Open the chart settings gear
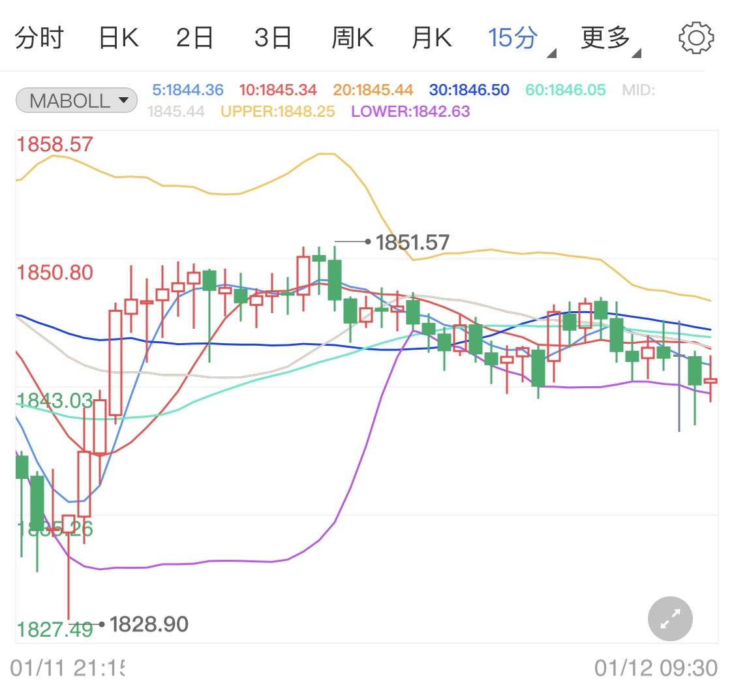734x700 pixels. pos(696,37)
